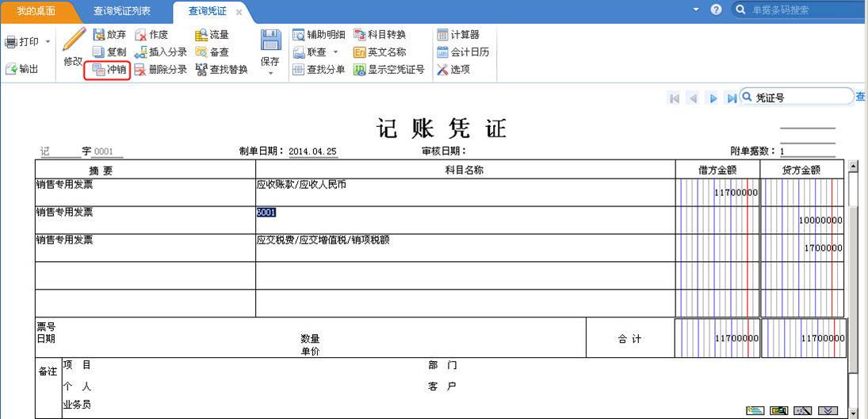The height and width of the screenshot is (419, 868).
Task: Click the 作废 void voucher button
Action: 151,34
